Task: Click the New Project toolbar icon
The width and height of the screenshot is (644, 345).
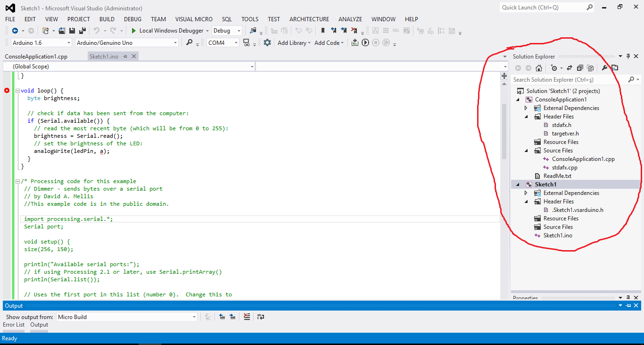Action: pyautogui.click(x=46, y=31)
